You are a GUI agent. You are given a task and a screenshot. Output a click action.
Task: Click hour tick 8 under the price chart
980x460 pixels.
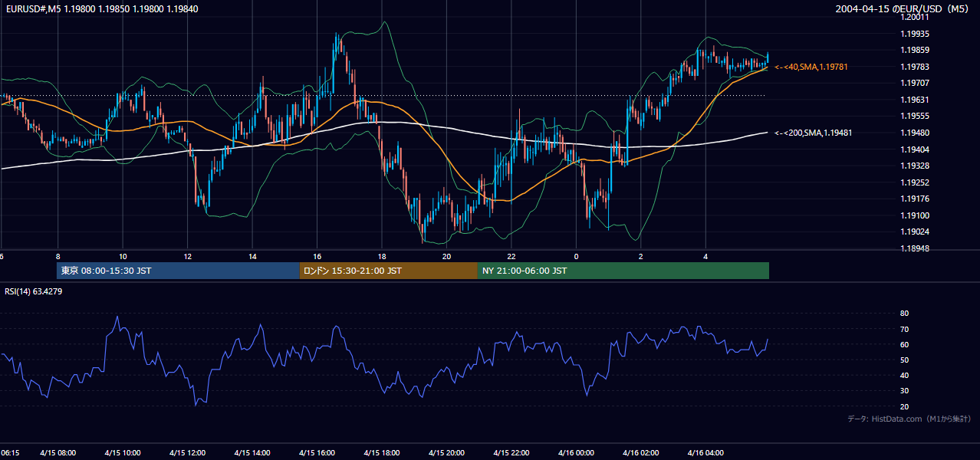tap(58, 257)
